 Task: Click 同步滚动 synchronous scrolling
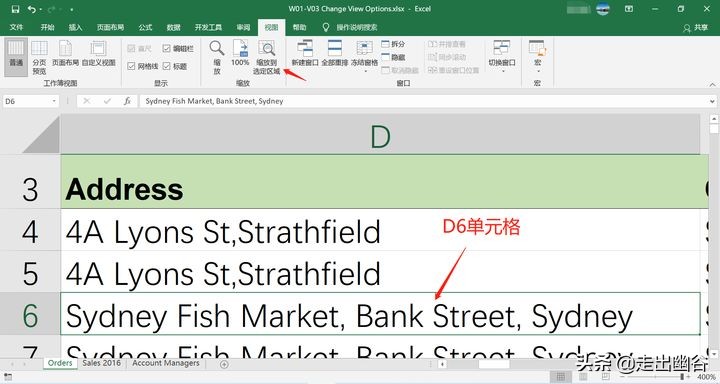(447, 57)
